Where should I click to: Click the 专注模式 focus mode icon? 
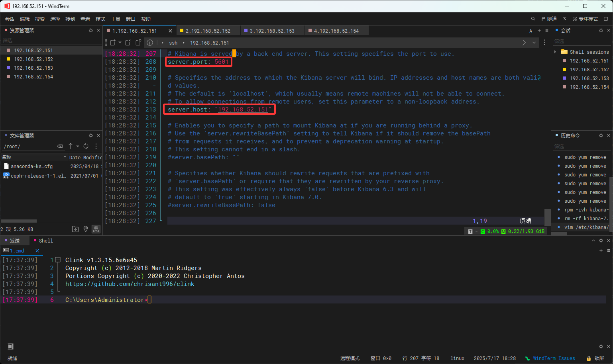tap(583, 19)
